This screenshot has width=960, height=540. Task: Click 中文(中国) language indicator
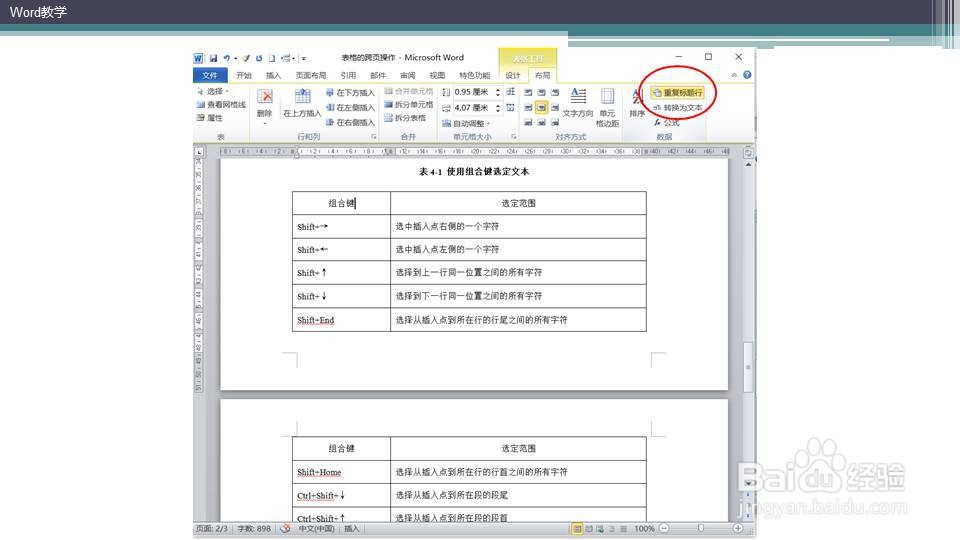316,528
